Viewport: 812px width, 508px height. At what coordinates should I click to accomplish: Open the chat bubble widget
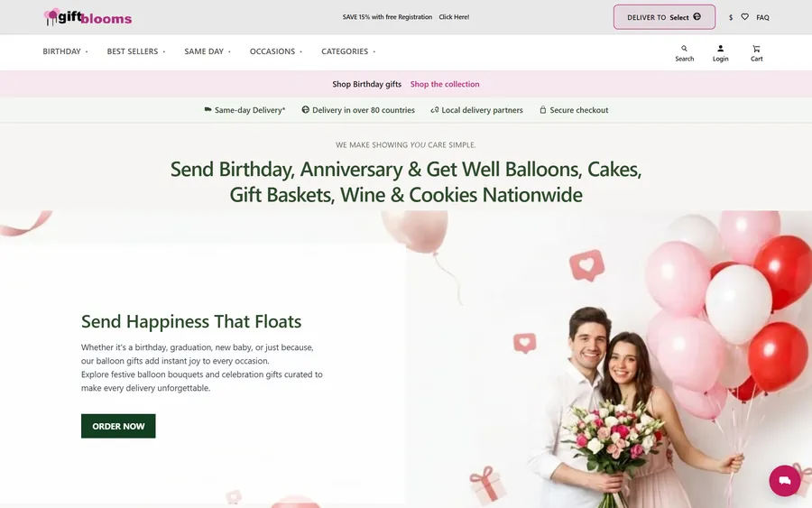785,481
